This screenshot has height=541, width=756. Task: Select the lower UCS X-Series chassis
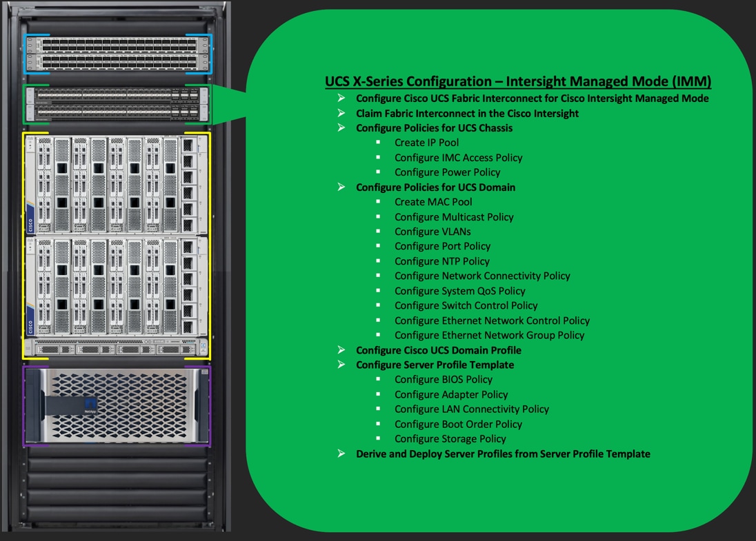118,286
